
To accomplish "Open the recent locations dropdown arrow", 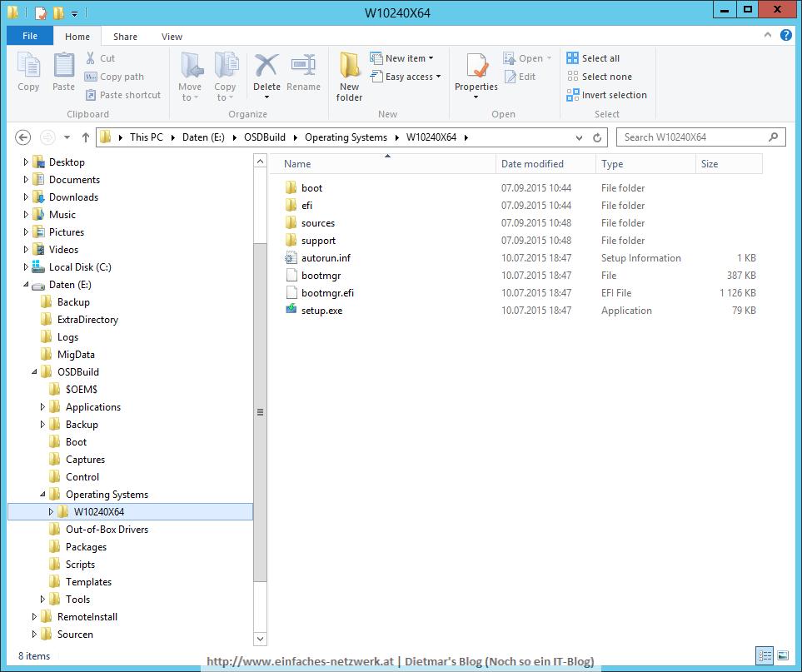I will [x=67, y=137].
